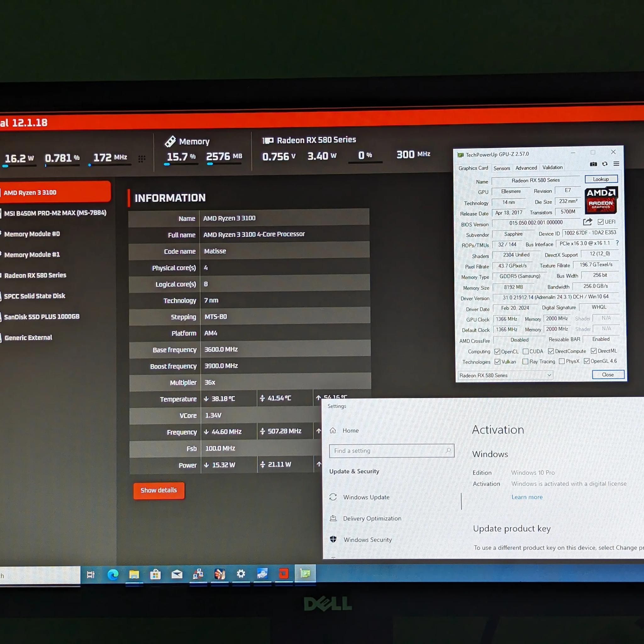The width and height of the screenshot is (644, 644).
Task: Select MSI B450M PRO-M2 MAX motherboard entry
Action: [55, 213]
